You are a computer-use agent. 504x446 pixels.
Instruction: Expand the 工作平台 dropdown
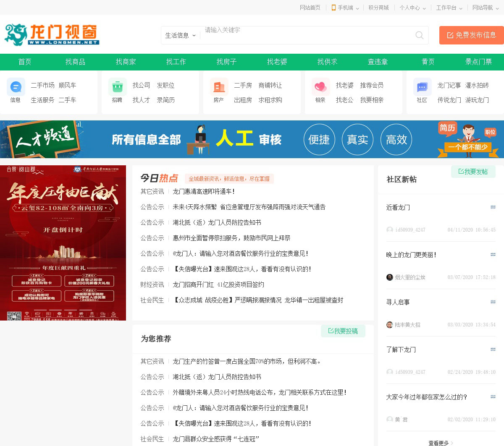click(449, 8)
